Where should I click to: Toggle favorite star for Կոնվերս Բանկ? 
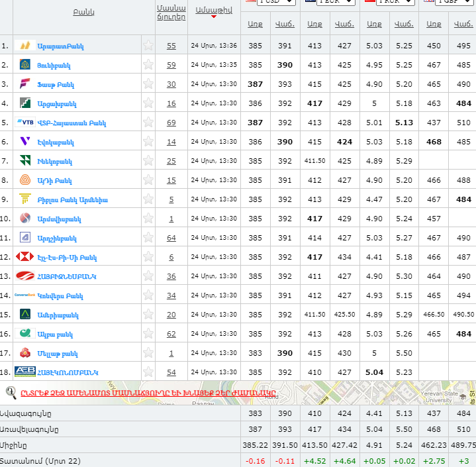(148, 295)
